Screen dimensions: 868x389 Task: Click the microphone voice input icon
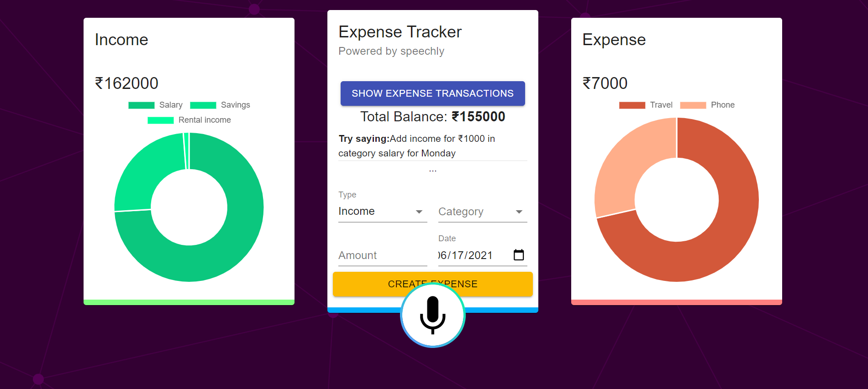432,315
